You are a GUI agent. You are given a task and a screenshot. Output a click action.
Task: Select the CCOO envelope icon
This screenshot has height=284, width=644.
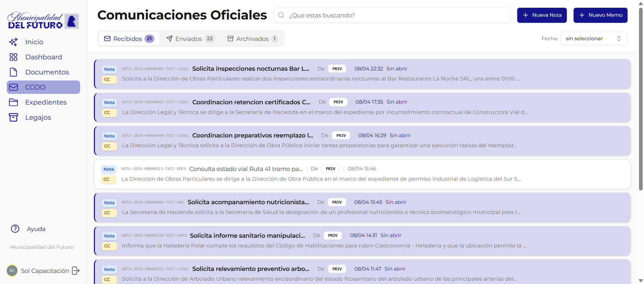13,87
